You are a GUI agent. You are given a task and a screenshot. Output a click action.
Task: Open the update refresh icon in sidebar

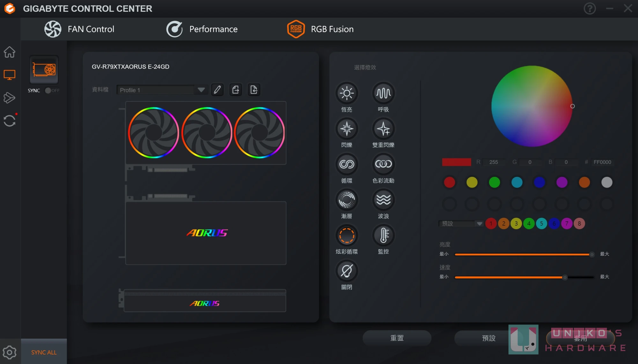tap(10, 120)
